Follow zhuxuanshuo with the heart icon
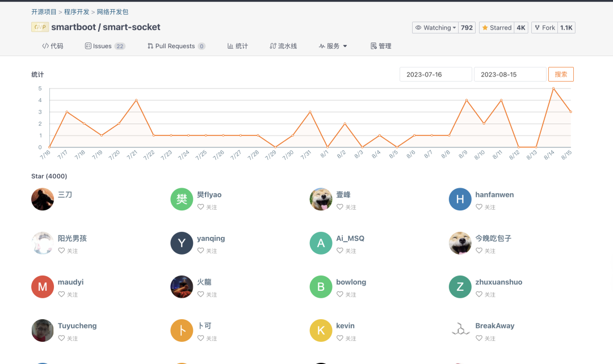Screen dimensions: 613x364 479,294
